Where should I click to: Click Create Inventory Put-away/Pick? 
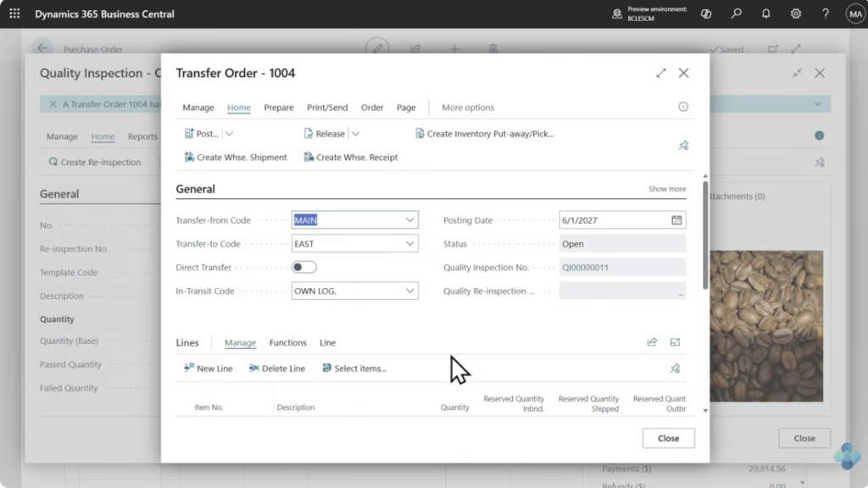(484, 133)
